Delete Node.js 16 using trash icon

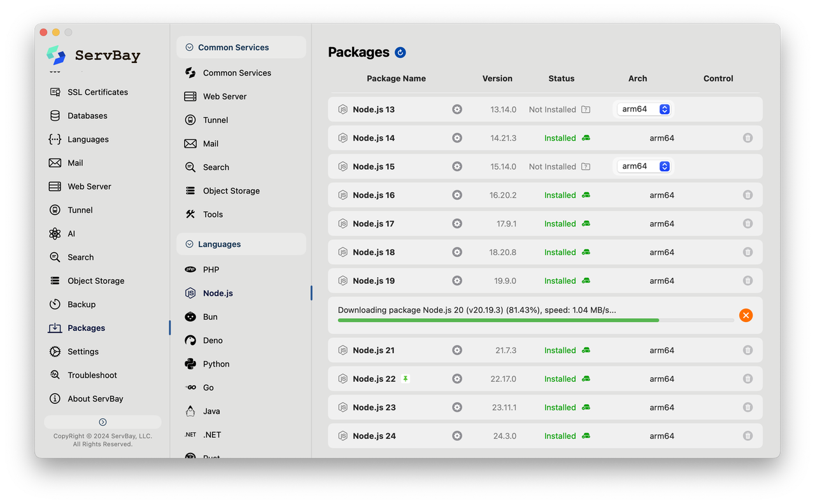coord(748,195)
